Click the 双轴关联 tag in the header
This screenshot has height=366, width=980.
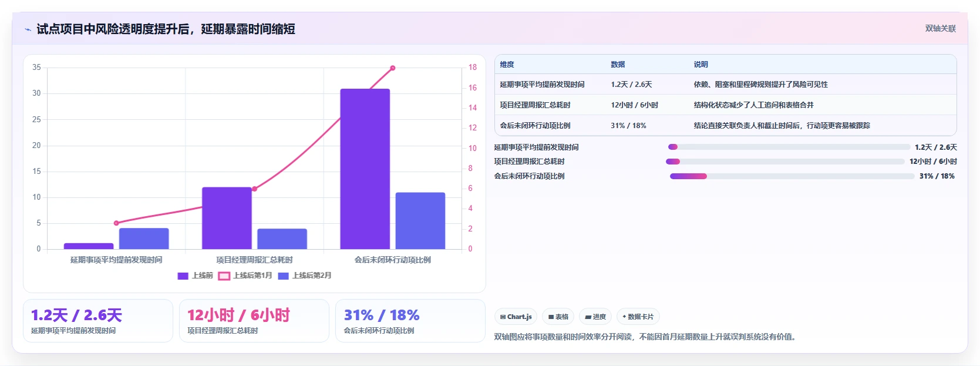(x=941, y=29)
